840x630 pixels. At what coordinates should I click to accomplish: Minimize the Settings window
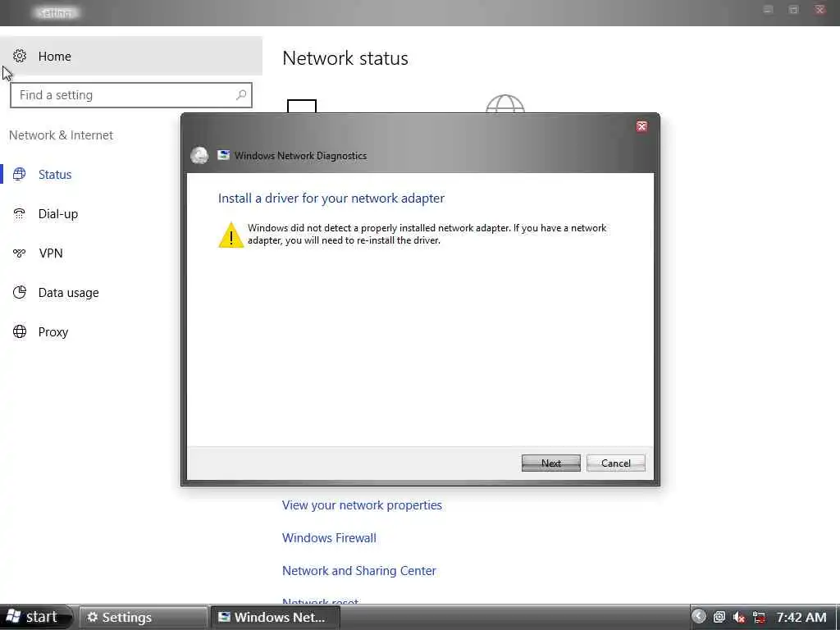coord(768,10)
